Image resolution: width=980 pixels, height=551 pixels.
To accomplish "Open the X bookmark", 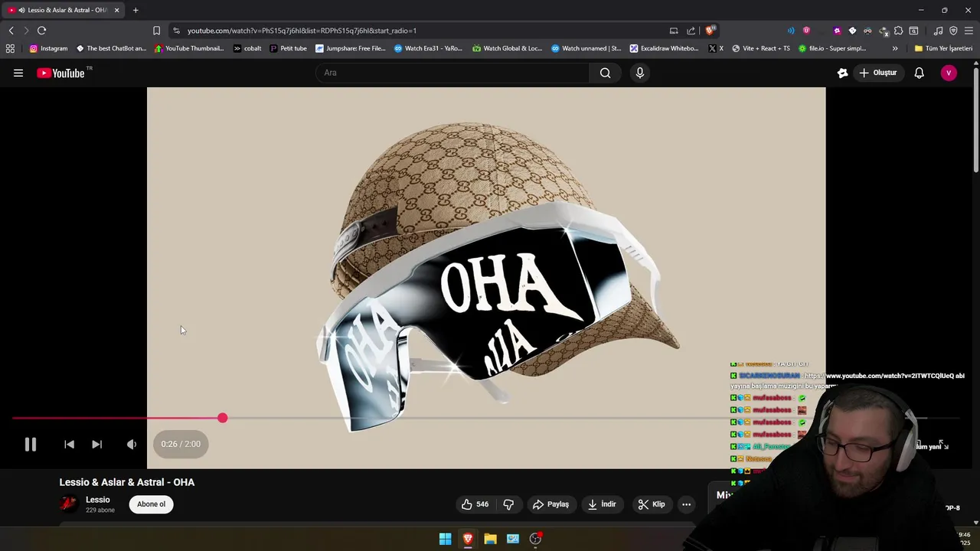I will (x=715, y=48).
